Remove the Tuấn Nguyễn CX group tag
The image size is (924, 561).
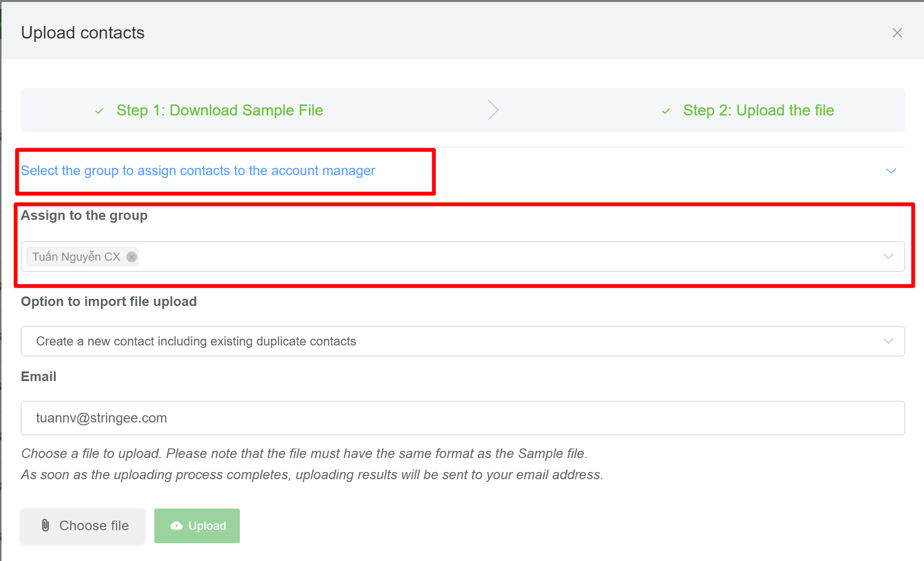(x=131, y=257)
